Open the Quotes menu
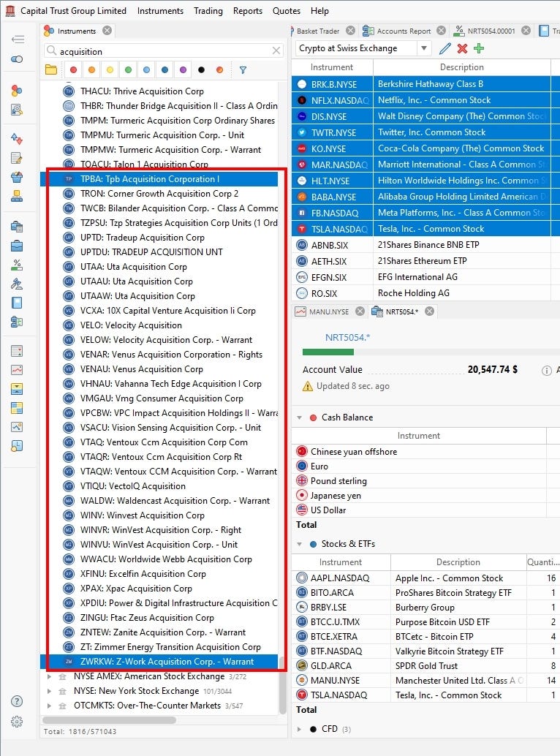Image resolution: width=560 pixels, height=756 pixels. (287, 11)
